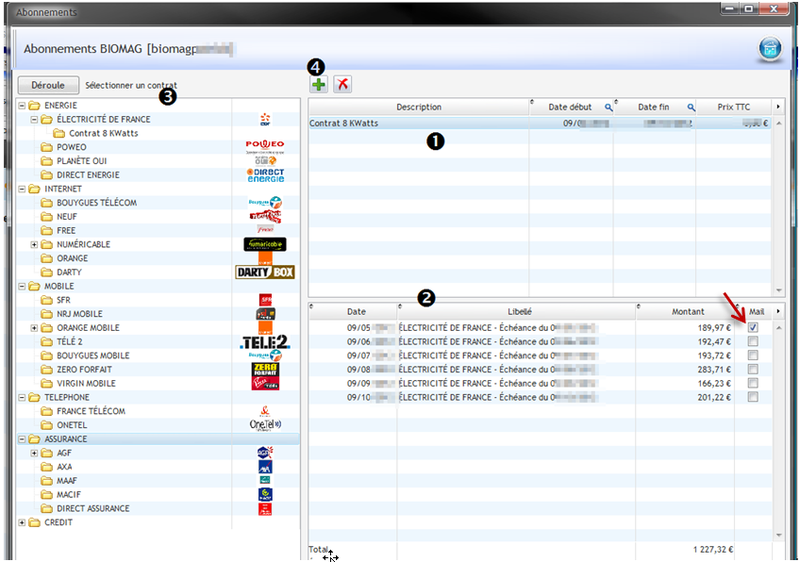
Task: Click the Planète Oui logo
Action: pos(265,161)
